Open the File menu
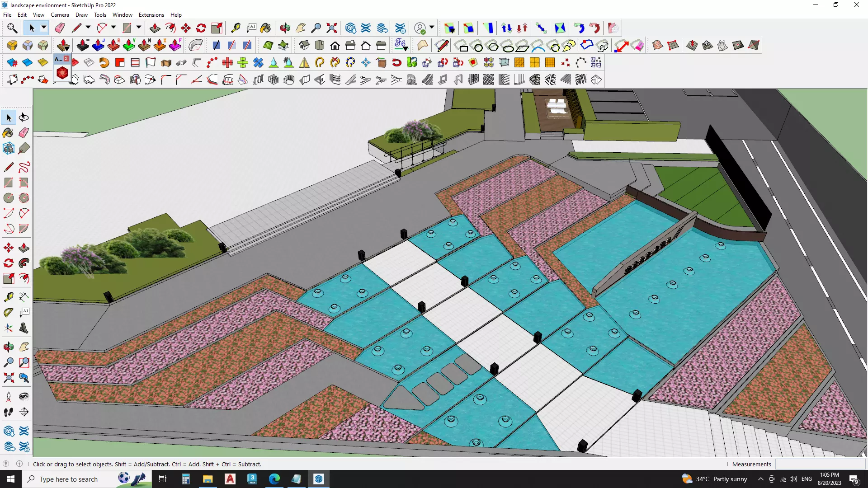868x488 pixels. click(7, 15)
